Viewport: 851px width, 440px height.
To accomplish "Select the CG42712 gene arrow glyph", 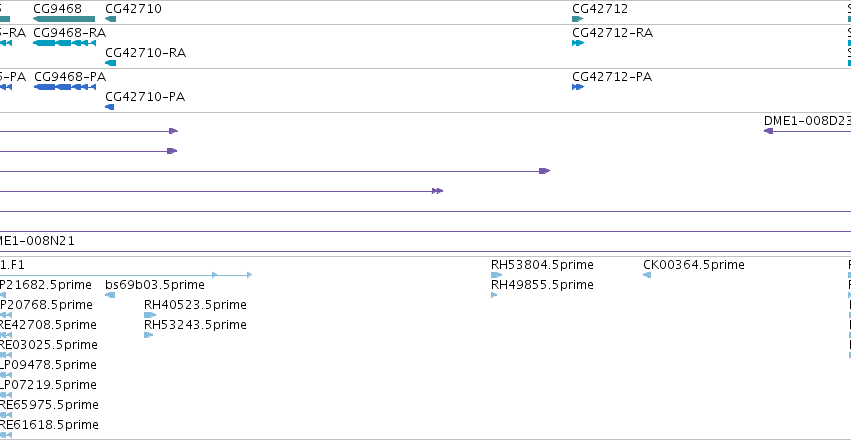I will click(x=577, y=19).
